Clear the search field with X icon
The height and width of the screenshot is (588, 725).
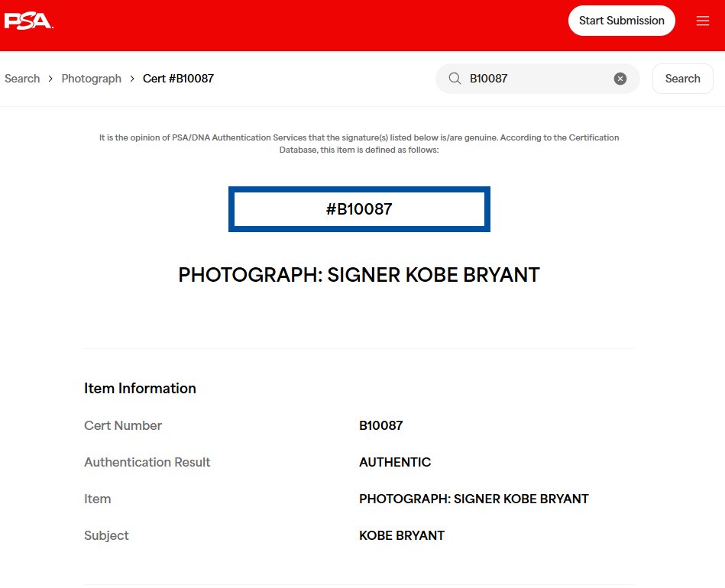click(x=620, y=79)
